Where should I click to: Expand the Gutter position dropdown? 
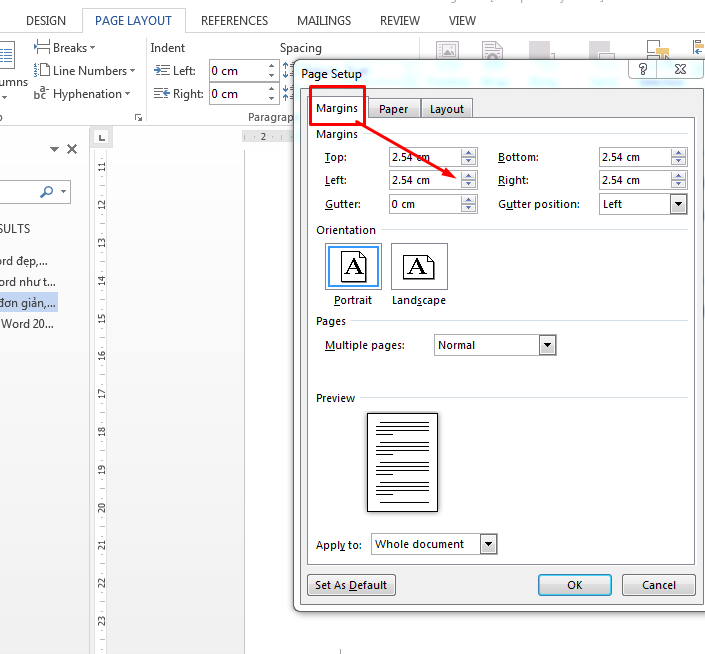(678, 204)
